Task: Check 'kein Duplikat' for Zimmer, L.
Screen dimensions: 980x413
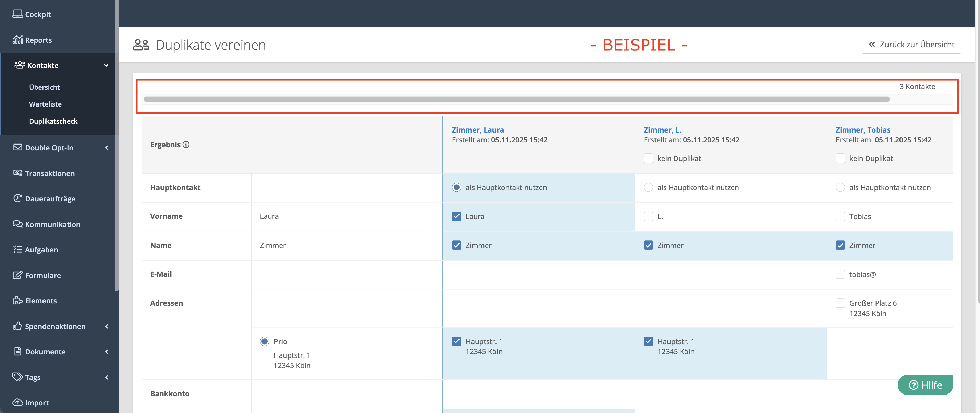Action: (648, 158)
